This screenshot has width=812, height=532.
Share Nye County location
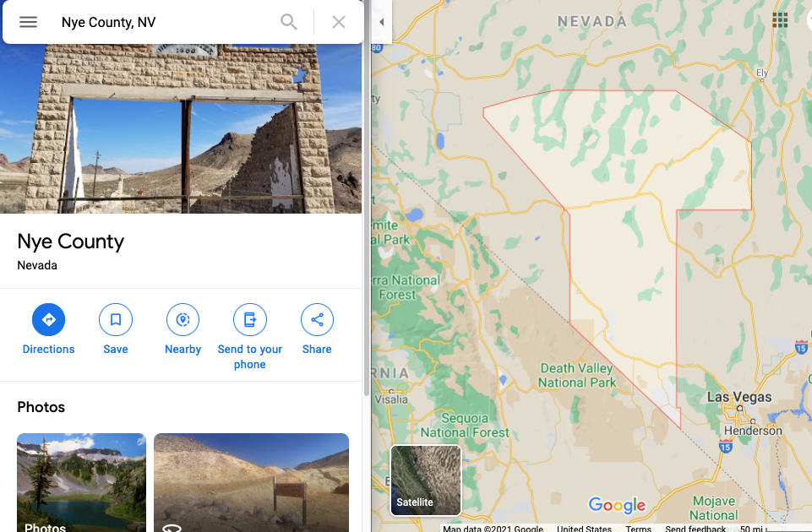pyautogui.click(x=317, y=329)
